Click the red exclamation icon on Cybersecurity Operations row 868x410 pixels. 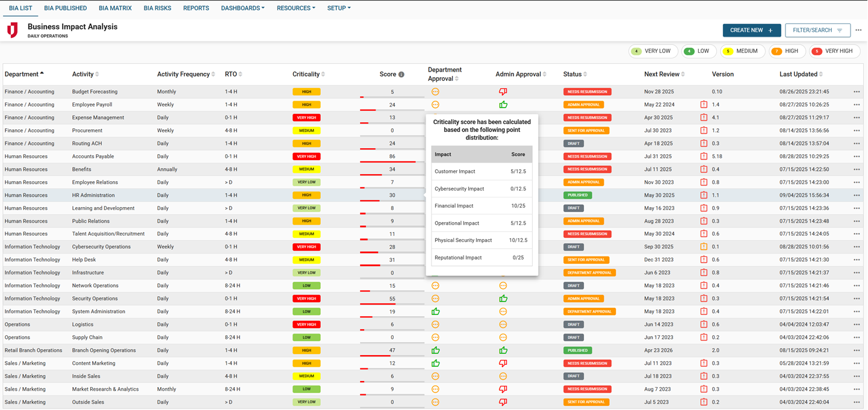click(x=704, y=246)
